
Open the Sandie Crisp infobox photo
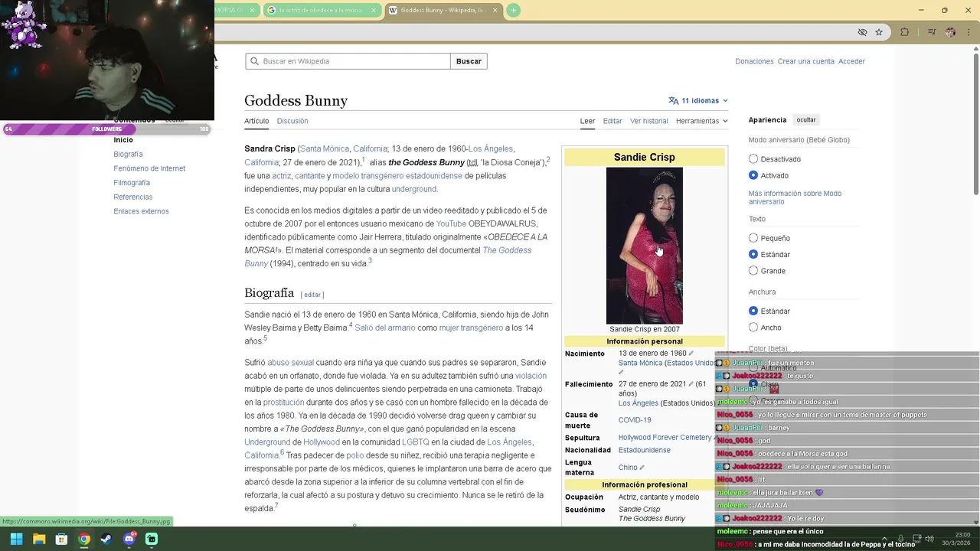click(645, 246)
